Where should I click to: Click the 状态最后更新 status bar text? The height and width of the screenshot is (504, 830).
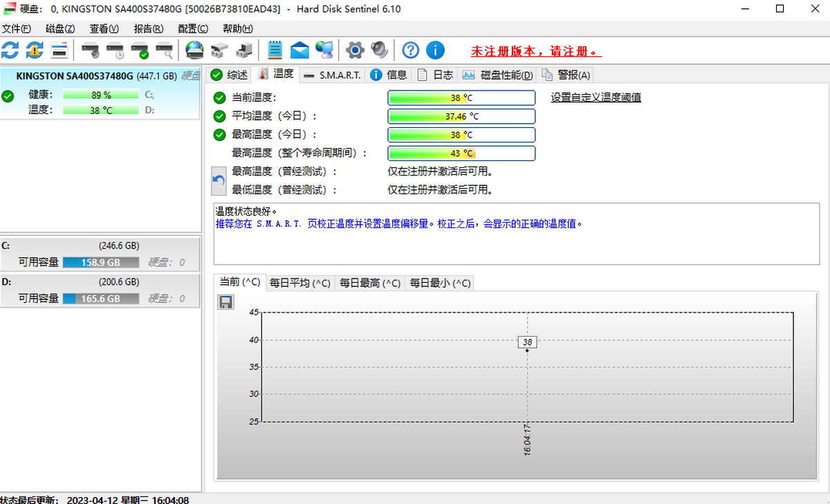pos(94,499)
